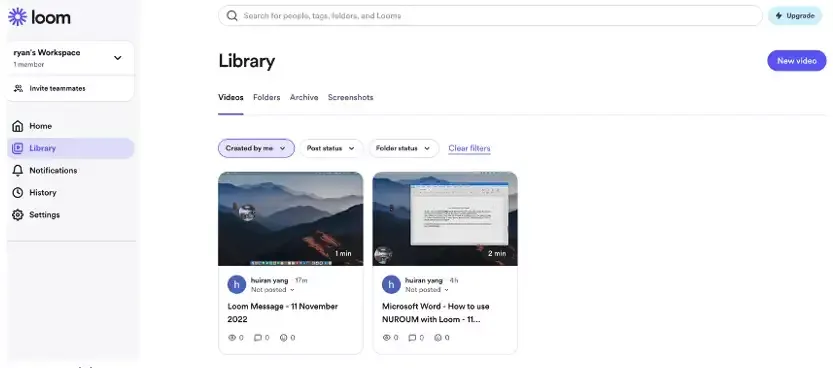Image resolution: width=833 pixels, height=368 pixels.
Task: Click the search magnifier icon
Action: pyautogui.click(x=232, y=16)
